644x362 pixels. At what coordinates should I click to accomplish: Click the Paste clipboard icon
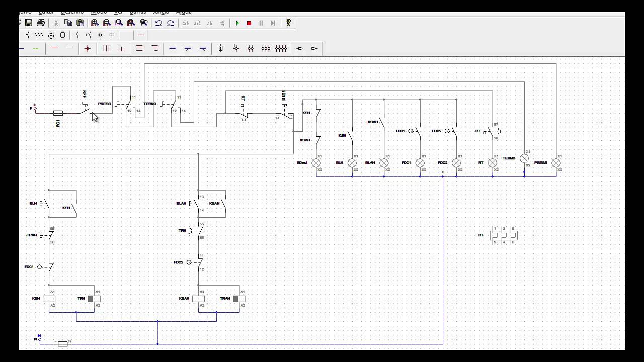coord(80,23)
